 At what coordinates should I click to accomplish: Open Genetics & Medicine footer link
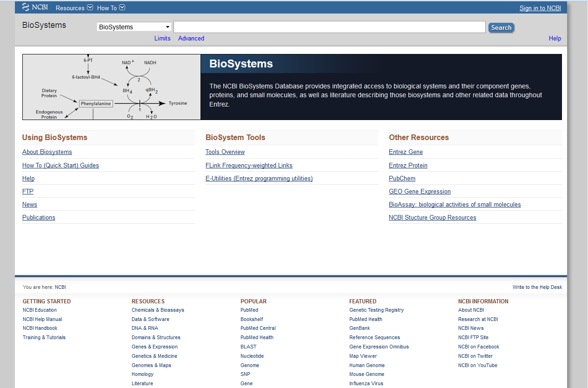[x=154, y=356]
